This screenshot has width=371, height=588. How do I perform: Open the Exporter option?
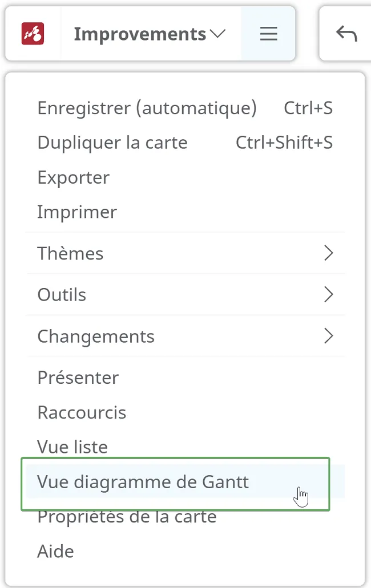click(185, 177)
